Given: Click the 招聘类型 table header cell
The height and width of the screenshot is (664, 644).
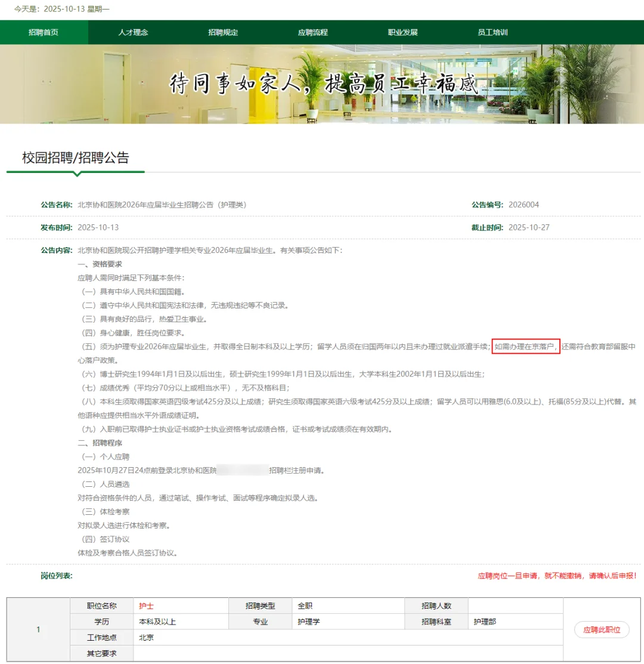Looking at the screenshot, I should [260, 606].
